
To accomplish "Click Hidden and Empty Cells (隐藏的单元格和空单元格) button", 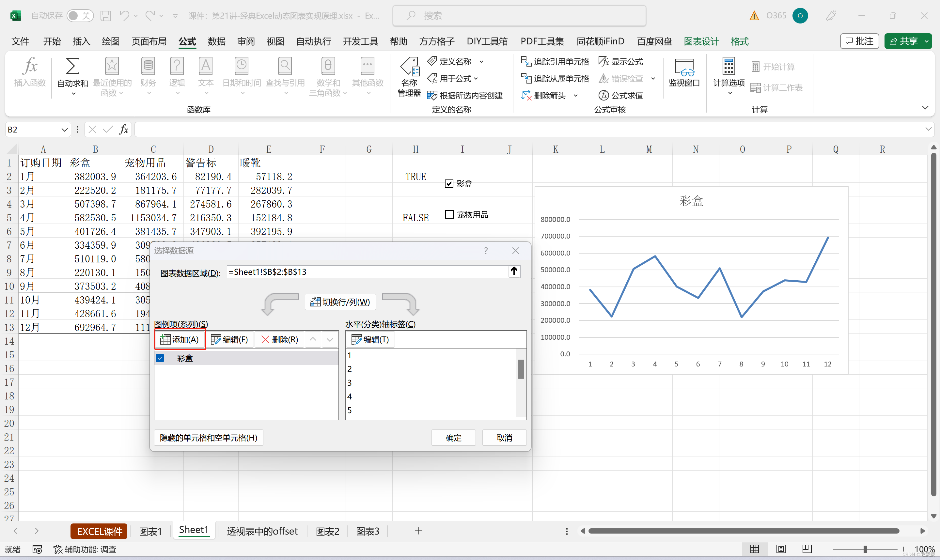I will click(208, 438).
